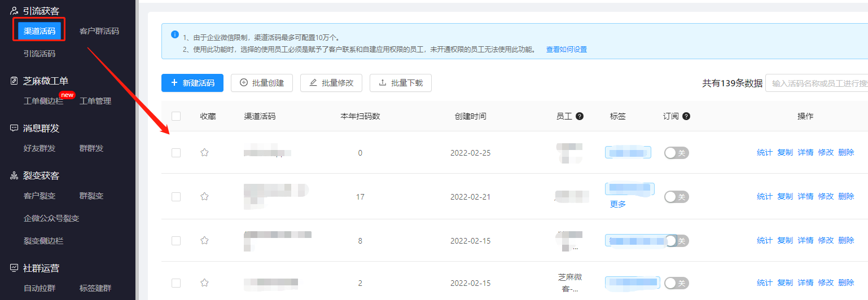Click 修改 for the 2022-02-25 row

pyautogui.click(x=826, y=152)
